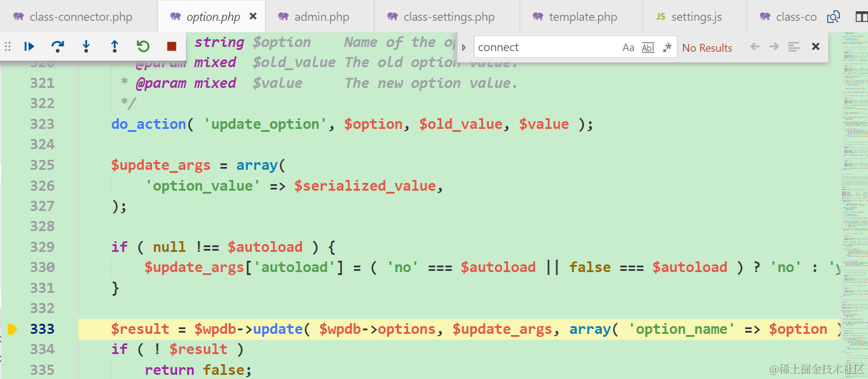
Task: Click line number 329 in gutter
Action: tap(42, 247)
